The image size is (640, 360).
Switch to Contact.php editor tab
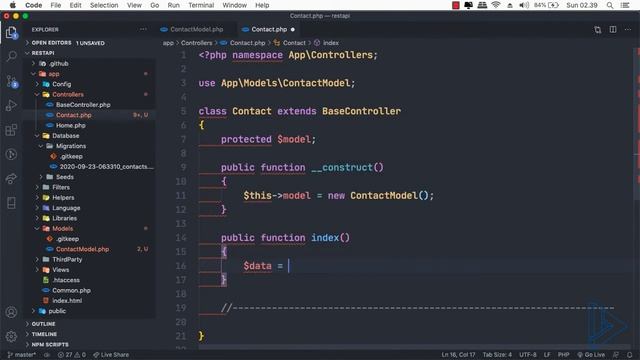(x=269, y=29)
